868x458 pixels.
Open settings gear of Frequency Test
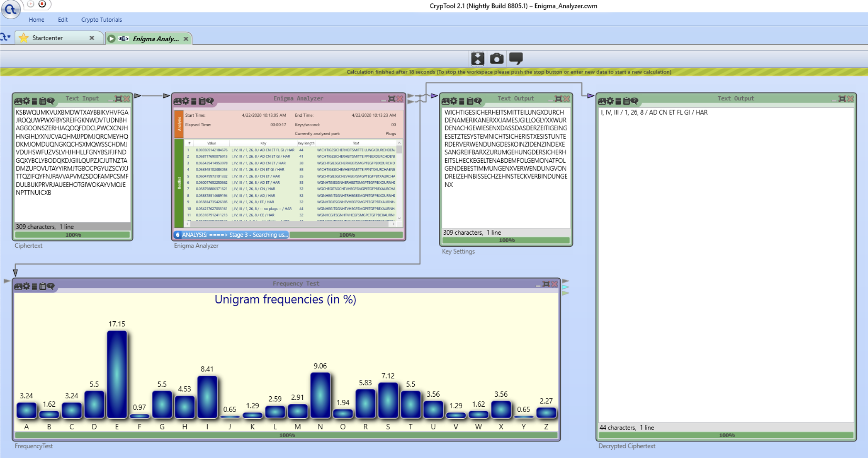click(x=26, y=286)
